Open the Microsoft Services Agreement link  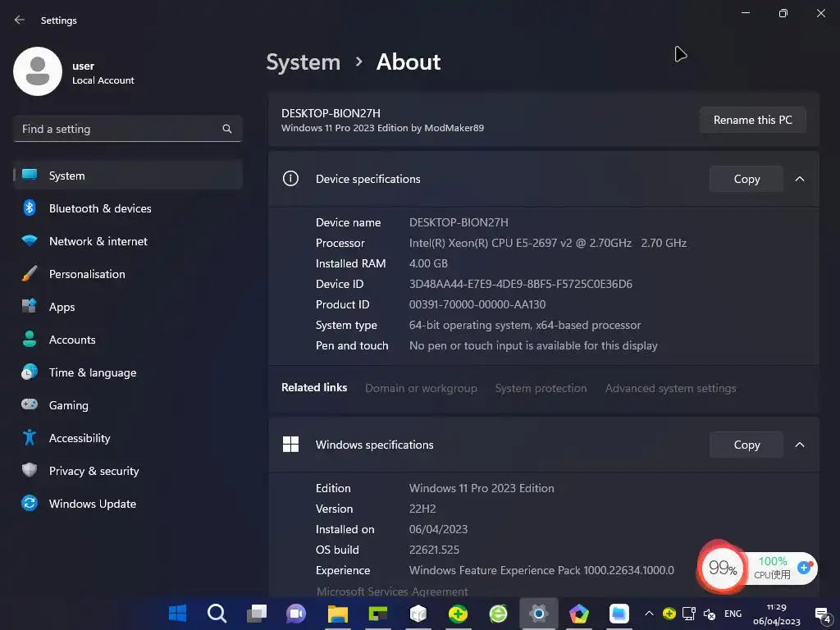pyautogui.click(x=392, y=591)
